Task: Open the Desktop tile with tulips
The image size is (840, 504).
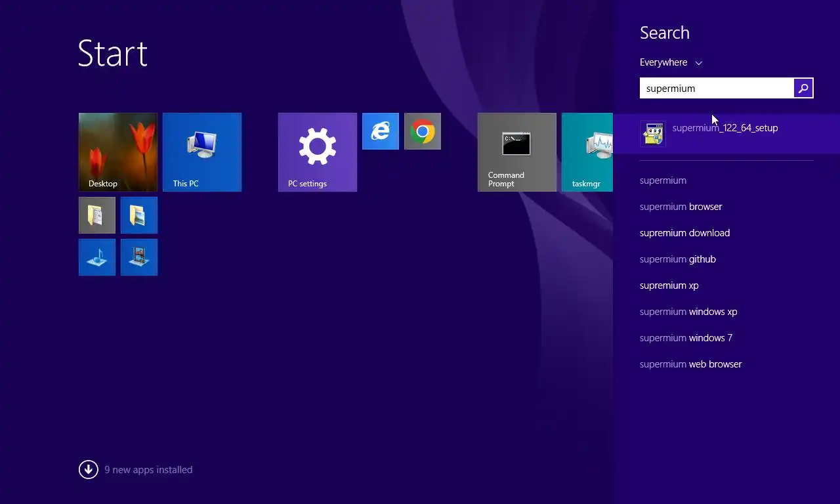Action: [118, 152]
